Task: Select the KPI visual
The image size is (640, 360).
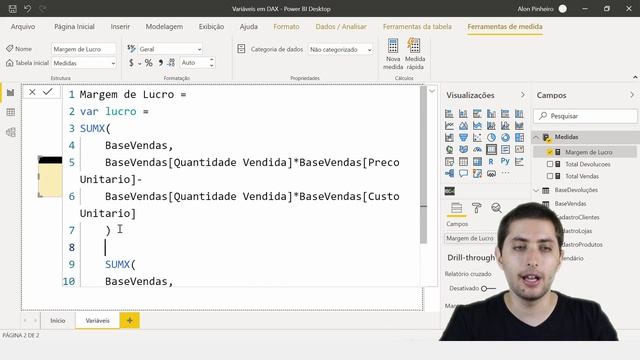Action: (519, 149)
